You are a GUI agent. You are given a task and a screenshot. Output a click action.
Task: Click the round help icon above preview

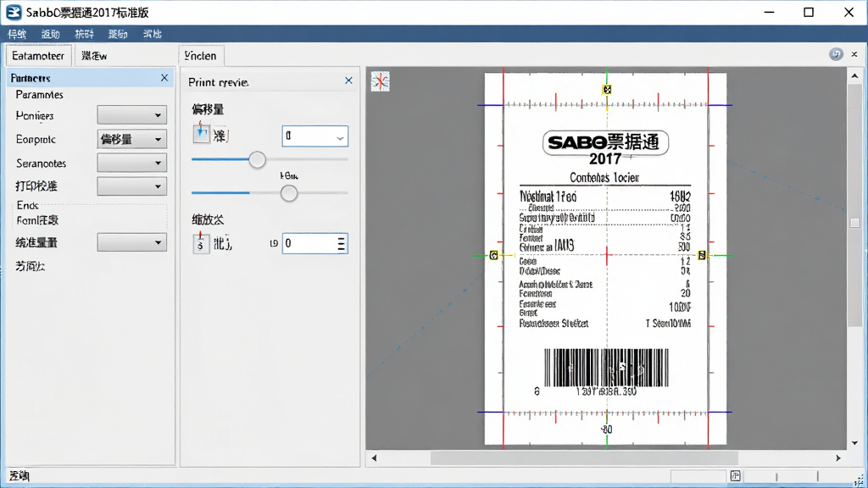[x=835, y=54]
